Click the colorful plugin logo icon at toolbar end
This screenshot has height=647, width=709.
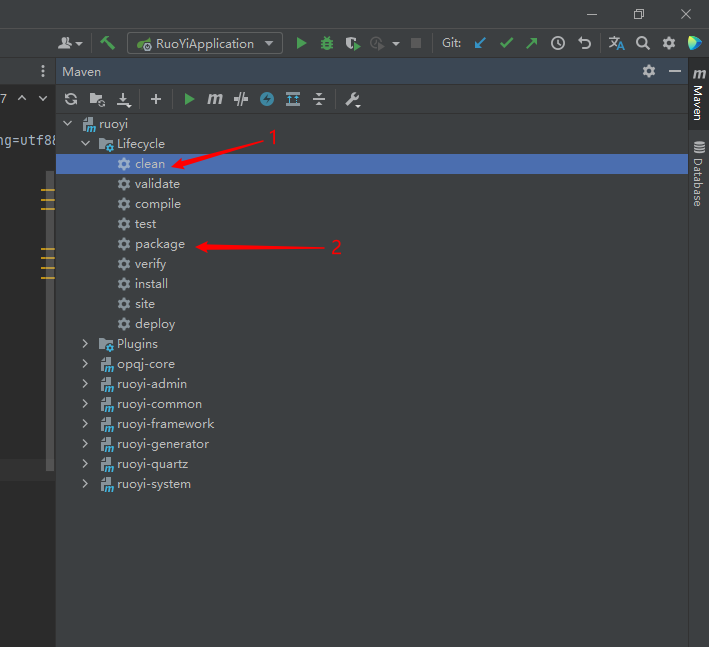(x=695, y=43)
